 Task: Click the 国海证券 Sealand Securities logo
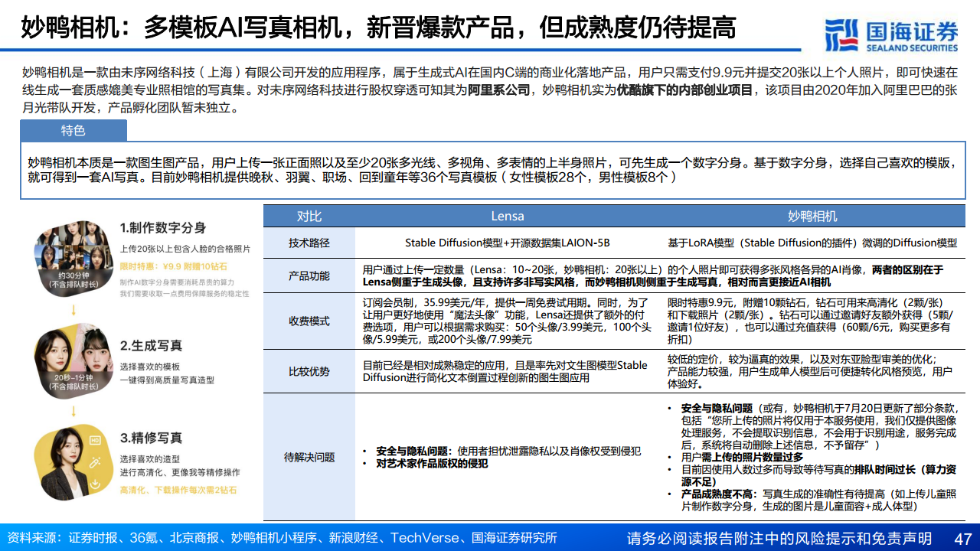pyautogui.click(x=892, y=35)
